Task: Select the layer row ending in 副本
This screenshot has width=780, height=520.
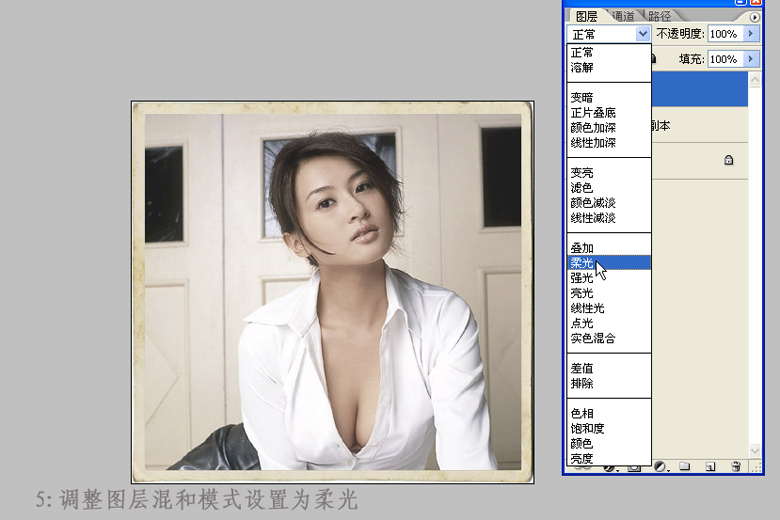Action: [x=699, y=125]
